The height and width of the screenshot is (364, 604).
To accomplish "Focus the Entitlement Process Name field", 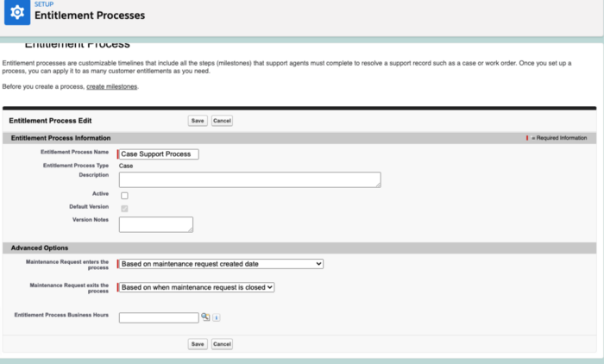I will [x=159, y=154].
